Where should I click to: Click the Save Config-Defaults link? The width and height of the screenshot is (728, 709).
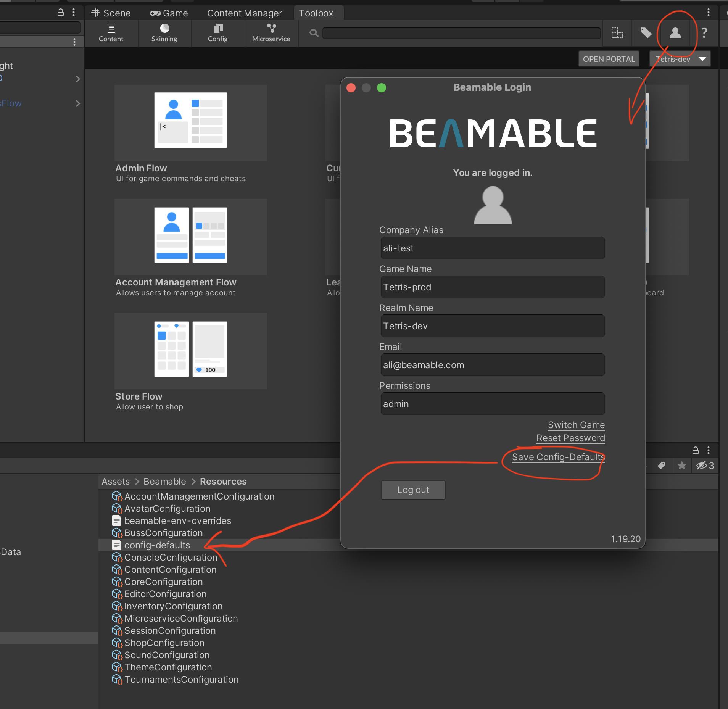point(558,457)
